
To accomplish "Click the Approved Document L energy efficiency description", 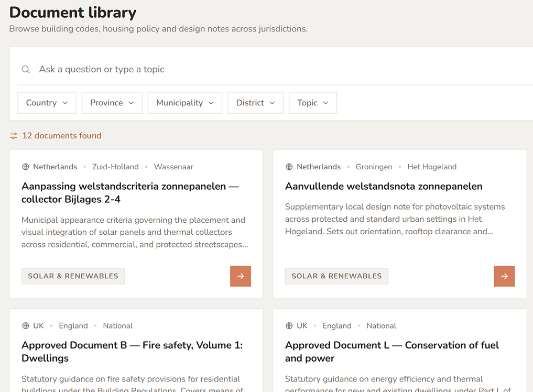I will pyautogui.click(x=398, y=383).
